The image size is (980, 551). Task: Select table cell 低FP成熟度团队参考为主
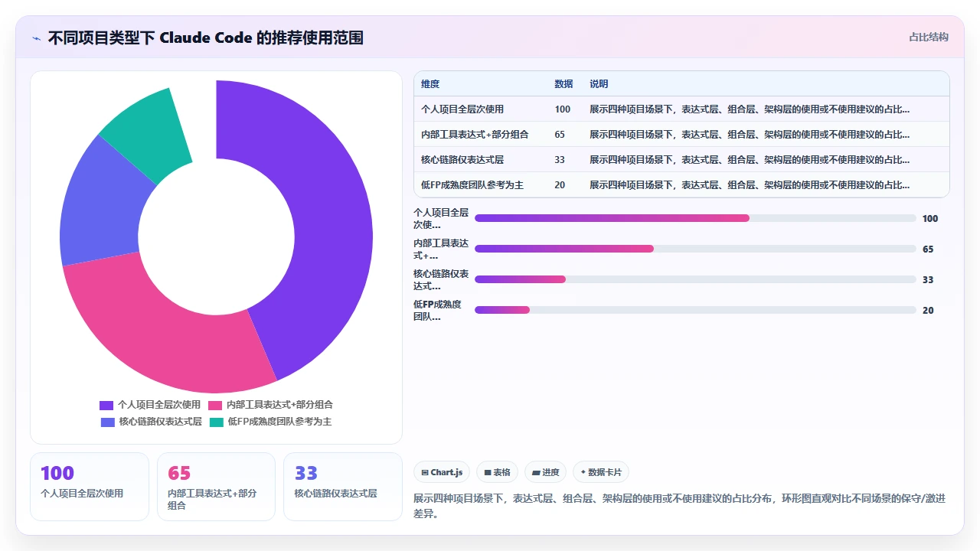(472, 185)
